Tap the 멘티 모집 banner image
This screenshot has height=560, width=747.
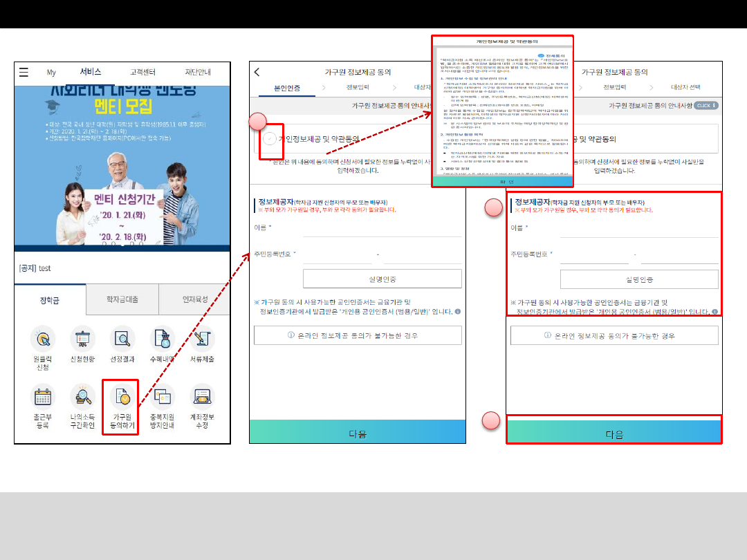click(122, 166)
